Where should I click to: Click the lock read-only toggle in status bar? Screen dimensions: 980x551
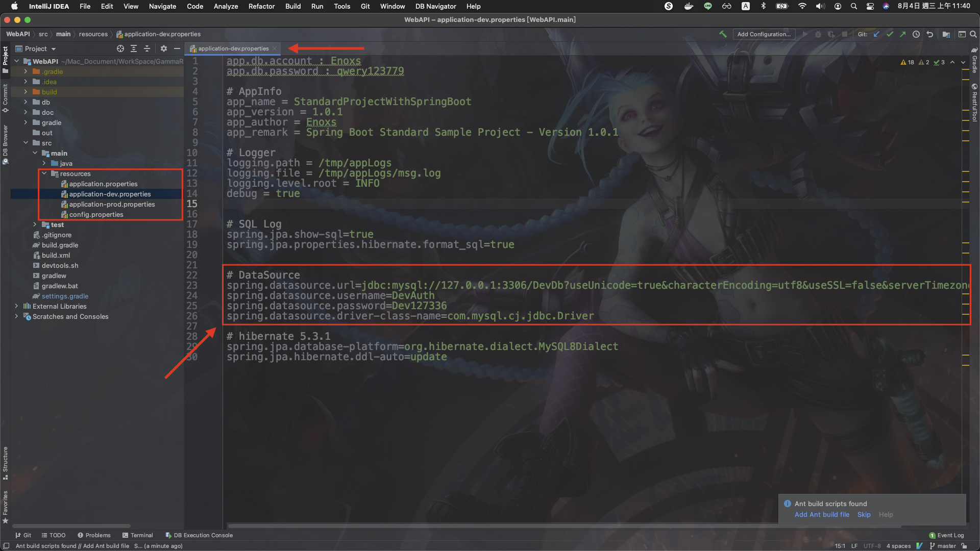pyautogui.click(x=964, y=546)
